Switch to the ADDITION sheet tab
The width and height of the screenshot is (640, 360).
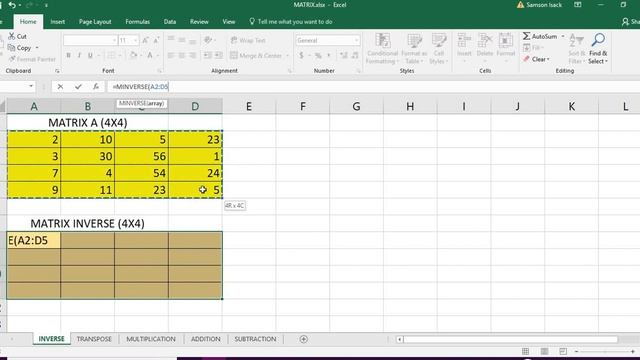click(205, 339)
